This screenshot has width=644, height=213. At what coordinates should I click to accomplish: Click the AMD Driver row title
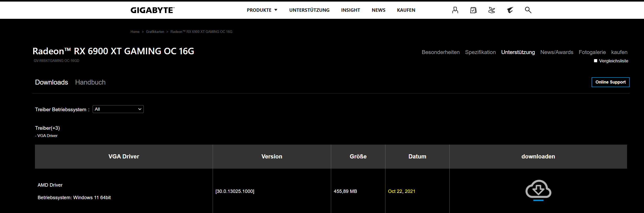tap(50, 185)
